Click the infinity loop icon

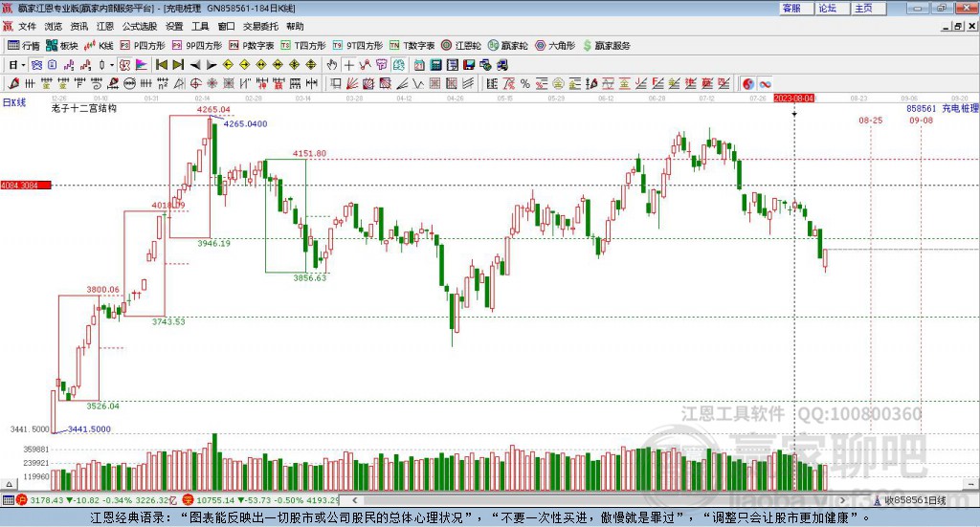point(765,83)
